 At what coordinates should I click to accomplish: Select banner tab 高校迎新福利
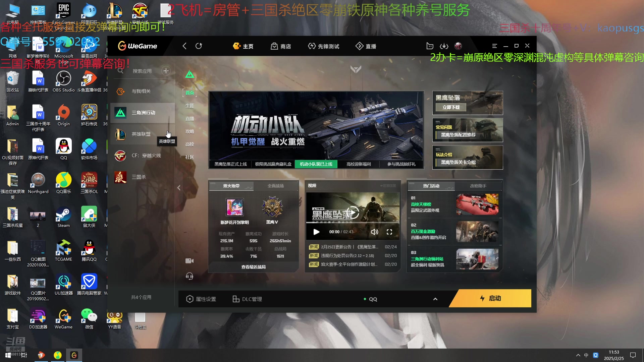359,164
